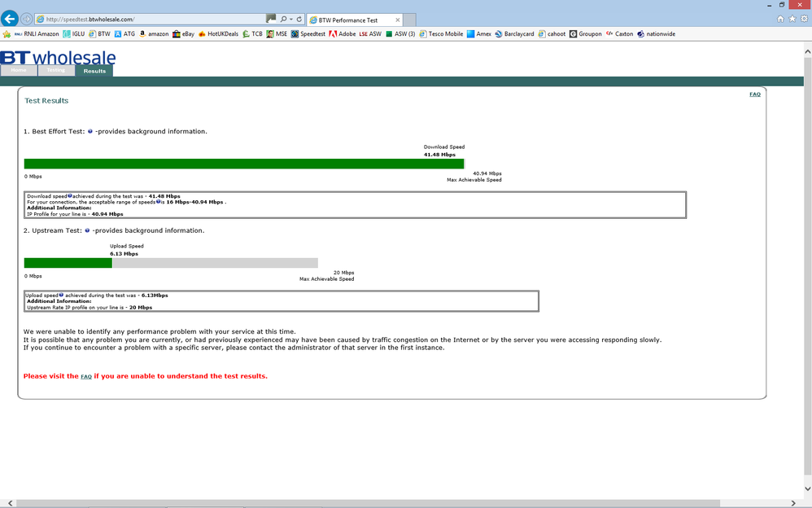
Task: Click the '41.48 Mbps' value above download bar
Action: [439, 155]
